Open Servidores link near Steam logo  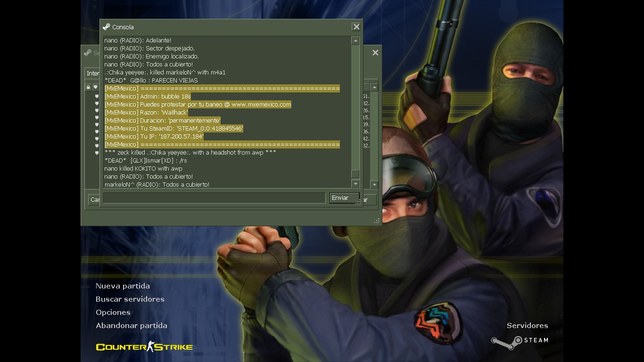pyautogui.click(x=527, y=326)
